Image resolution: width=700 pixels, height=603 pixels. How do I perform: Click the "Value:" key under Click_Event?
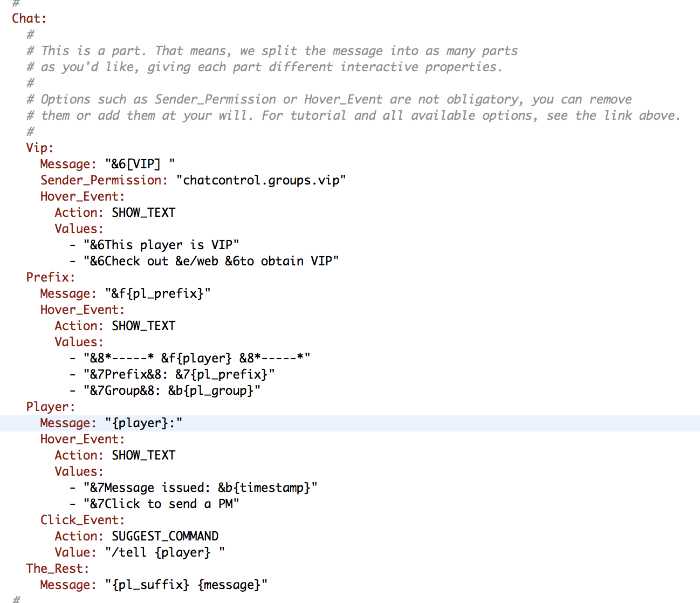click(x=76, y=552)
